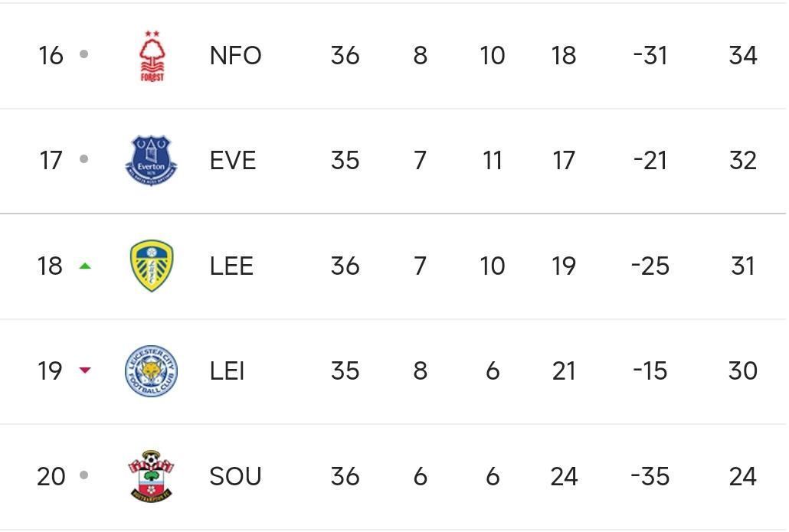Screen dimensions: 789x532
Task: Click Everton's -21 goal difference
Action: (x=650, y=161)
